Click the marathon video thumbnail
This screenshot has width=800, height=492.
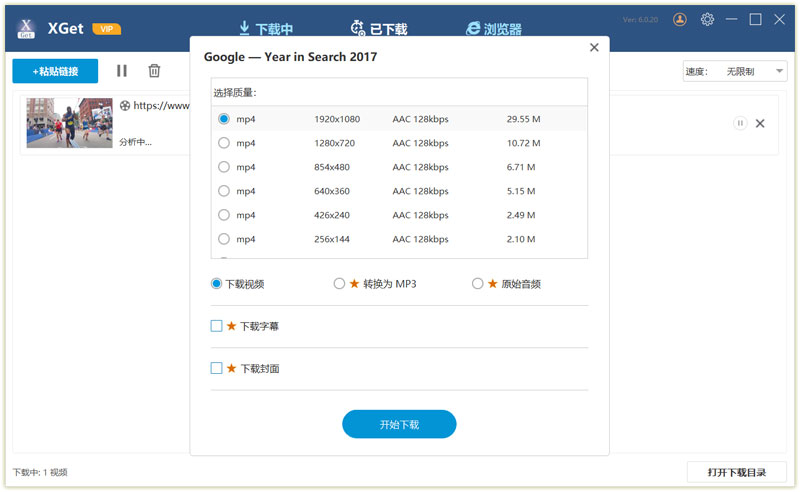click(x=69, y=123)
